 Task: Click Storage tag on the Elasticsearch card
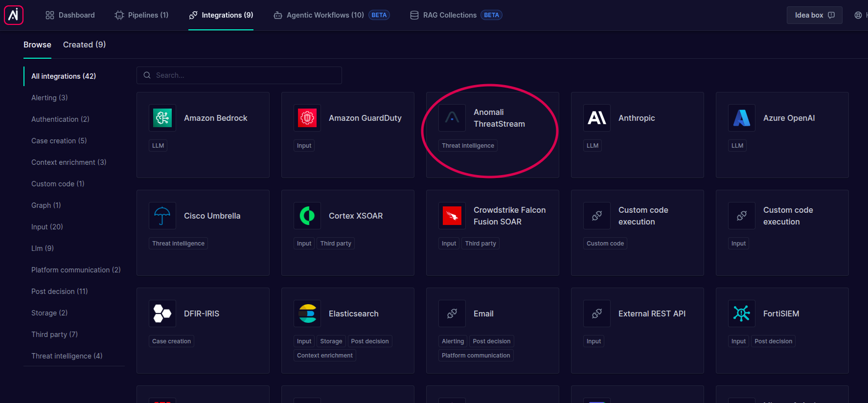click(331, 341)
